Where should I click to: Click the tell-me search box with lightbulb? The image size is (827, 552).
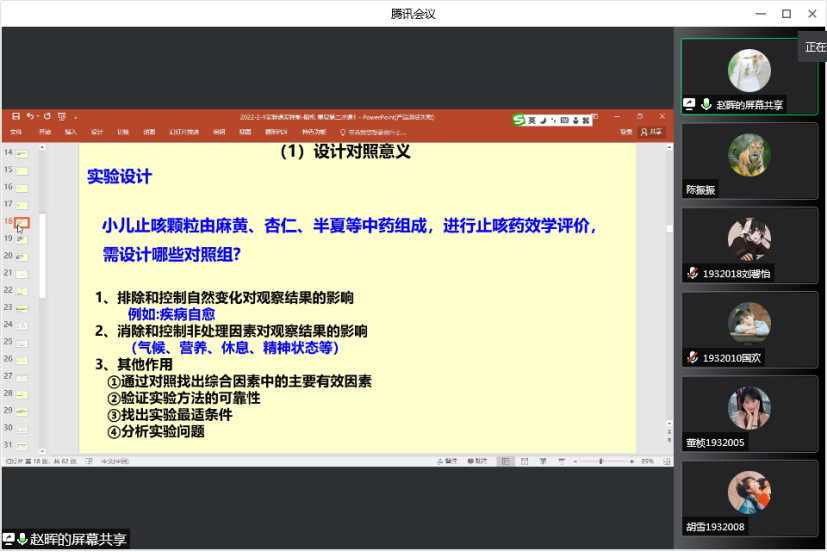pos(373,132)
